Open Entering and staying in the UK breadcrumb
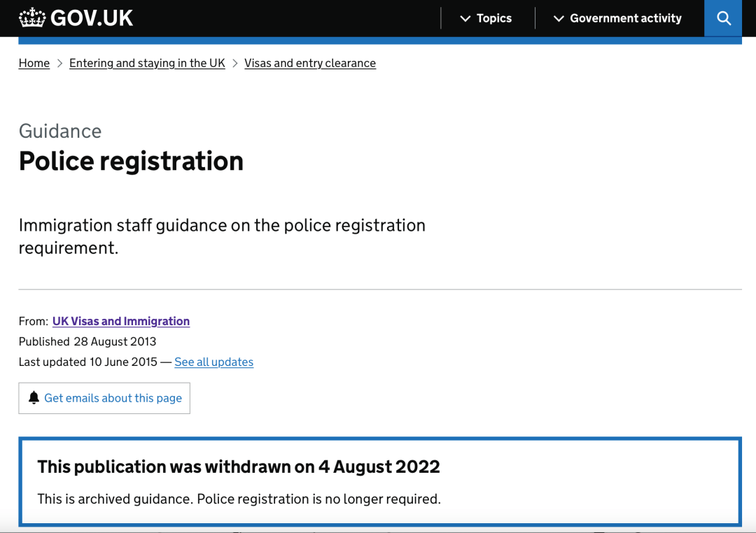Image resolution: width=756 pixels, height=533 pixels. [147, 63]
